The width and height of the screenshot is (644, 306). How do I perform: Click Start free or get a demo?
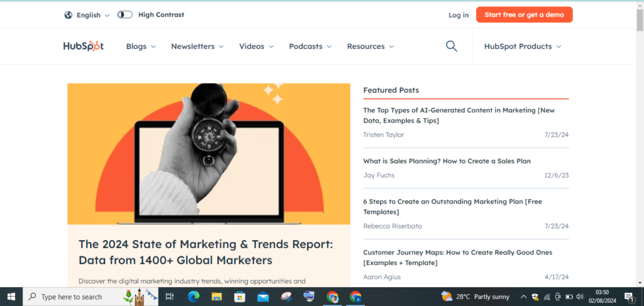[x=524, y=15]
